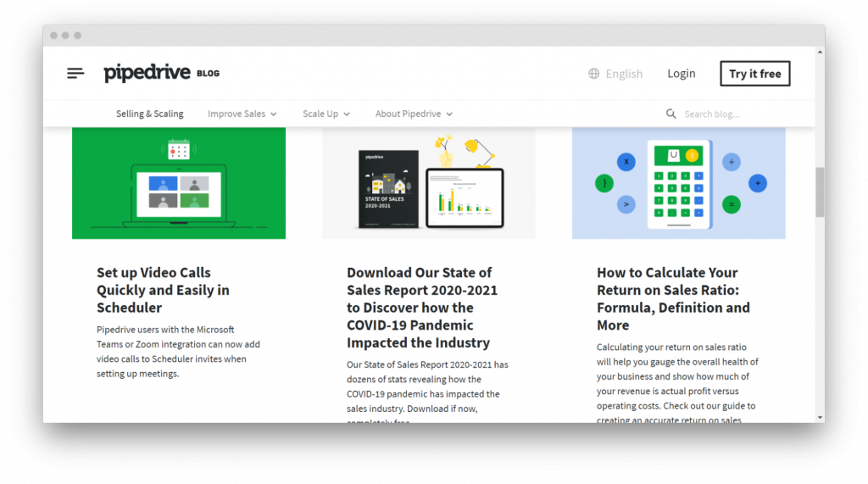The height and width of the screenshot is (484, 868).
Task: Click the vertical scrollbar thumb
Action: [x=820, y=192]
